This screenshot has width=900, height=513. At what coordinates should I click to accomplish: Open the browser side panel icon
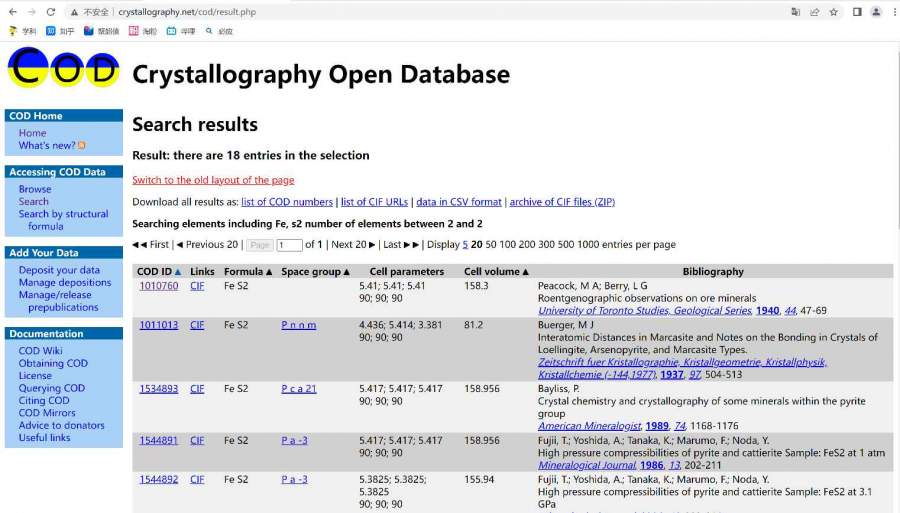click(x=857, y=11)
